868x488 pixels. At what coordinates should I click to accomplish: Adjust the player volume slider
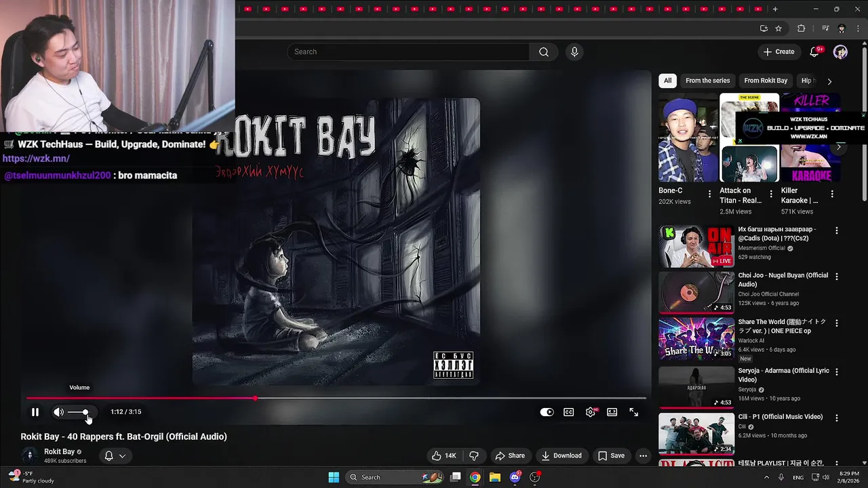[x=78, y=412]
